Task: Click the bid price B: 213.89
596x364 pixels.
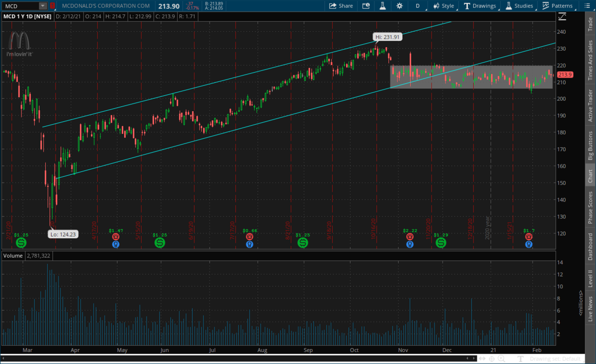Action: click(214, 3)
